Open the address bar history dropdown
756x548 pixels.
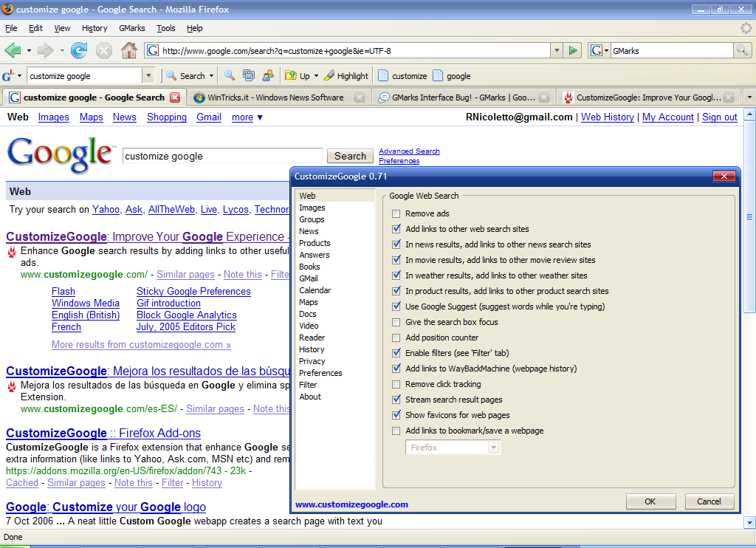557,50
